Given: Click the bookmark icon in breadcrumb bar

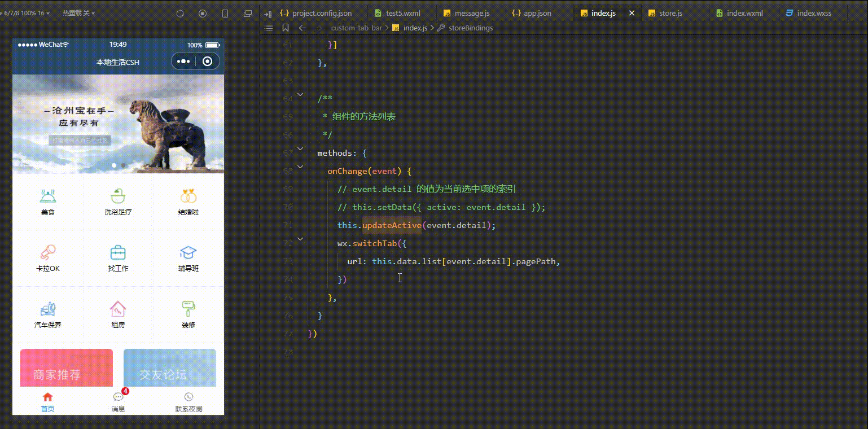Looking at the screenshot, I should pos(286,28).
